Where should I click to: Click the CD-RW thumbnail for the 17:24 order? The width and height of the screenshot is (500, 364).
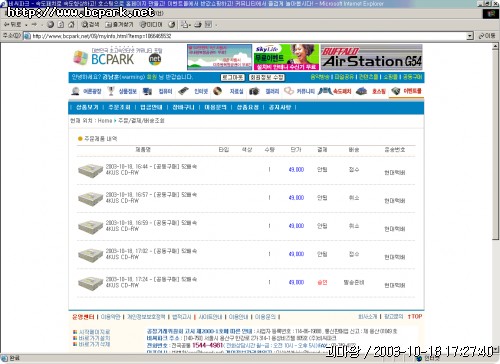click(90, 283)
